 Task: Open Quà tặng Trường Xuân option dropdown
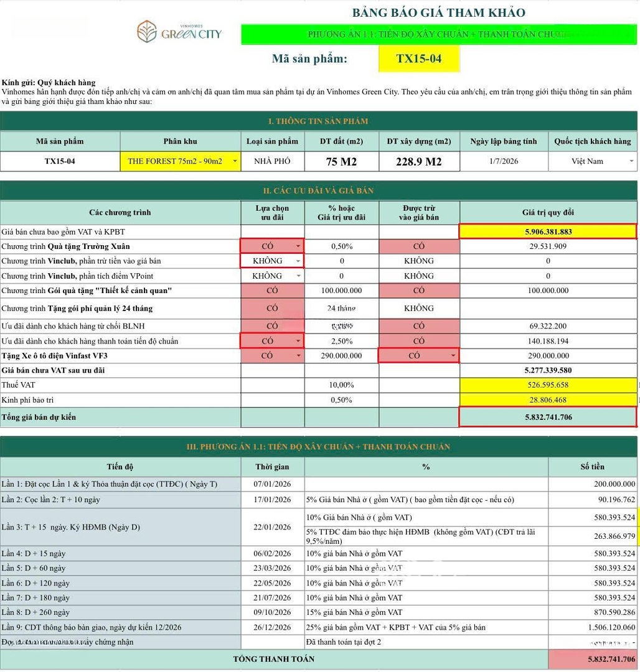298,246
